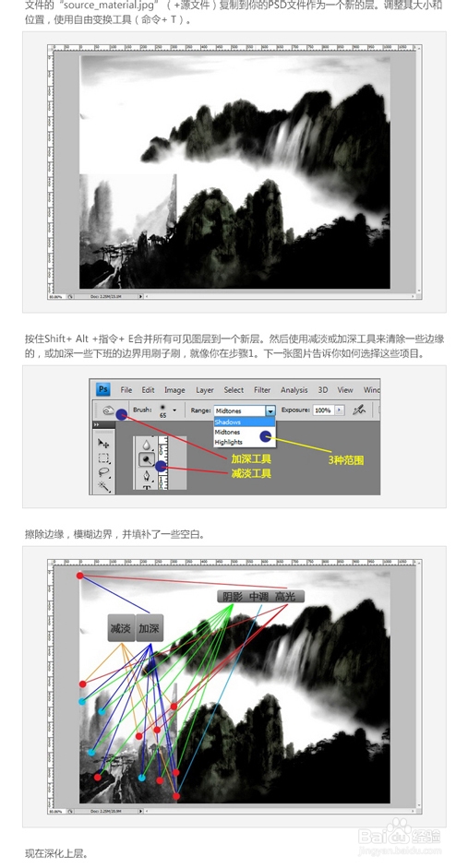Open the 3D menu
The image size is (468, 868).
point(323,390)
